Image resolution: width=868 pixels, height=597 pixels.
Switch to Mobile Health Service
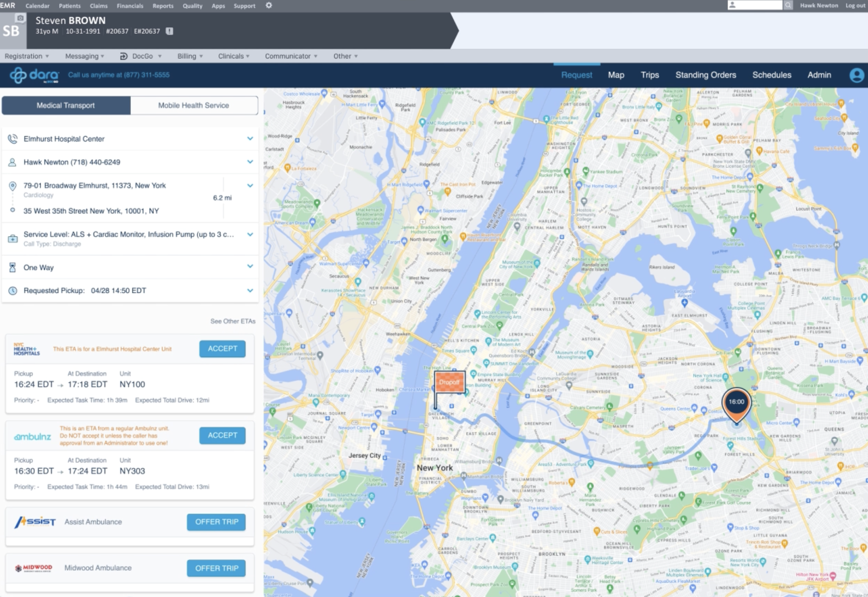click(193, 105)
